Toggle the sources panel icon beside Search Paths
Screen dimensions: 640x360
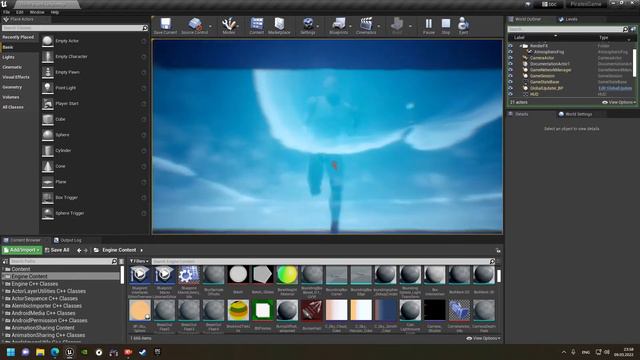5,261
